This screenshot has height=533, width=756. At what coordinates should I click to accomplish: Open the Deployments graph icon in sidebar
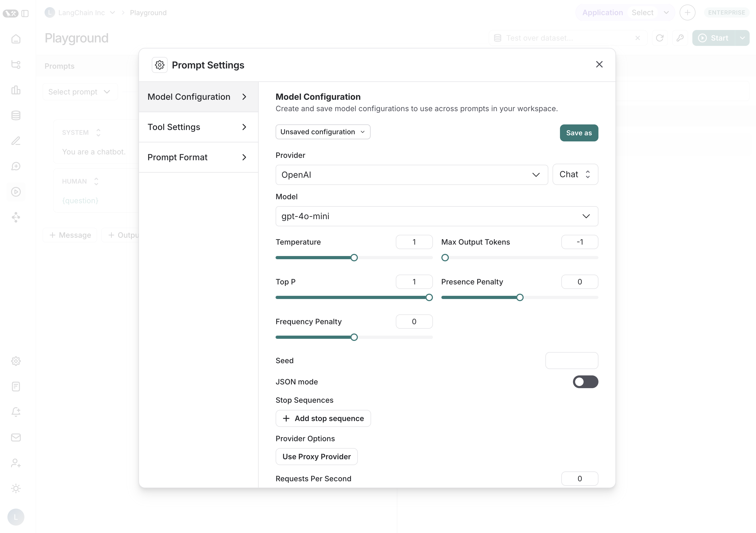[16, 217]
